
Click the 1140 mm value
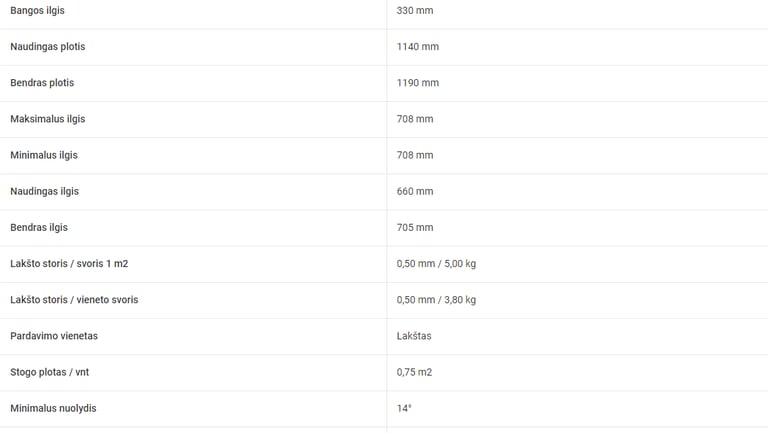(418, 47)
